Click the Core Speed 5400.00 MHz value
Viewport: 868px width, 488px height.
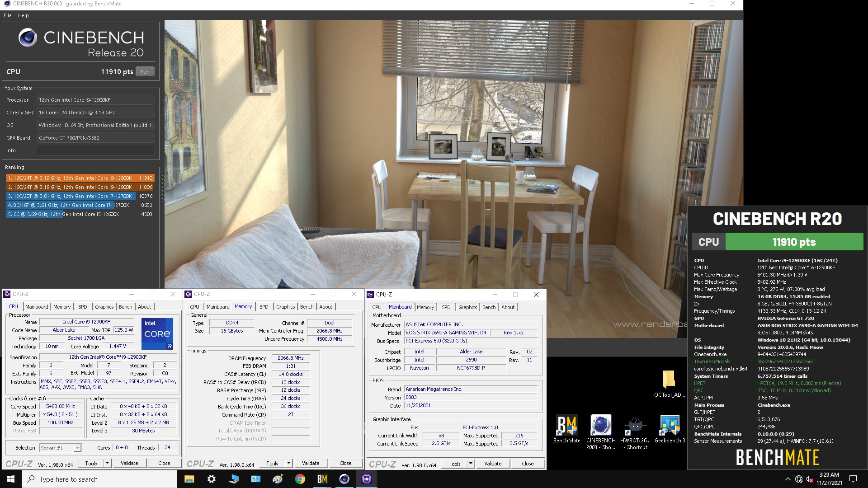[61, 406]
